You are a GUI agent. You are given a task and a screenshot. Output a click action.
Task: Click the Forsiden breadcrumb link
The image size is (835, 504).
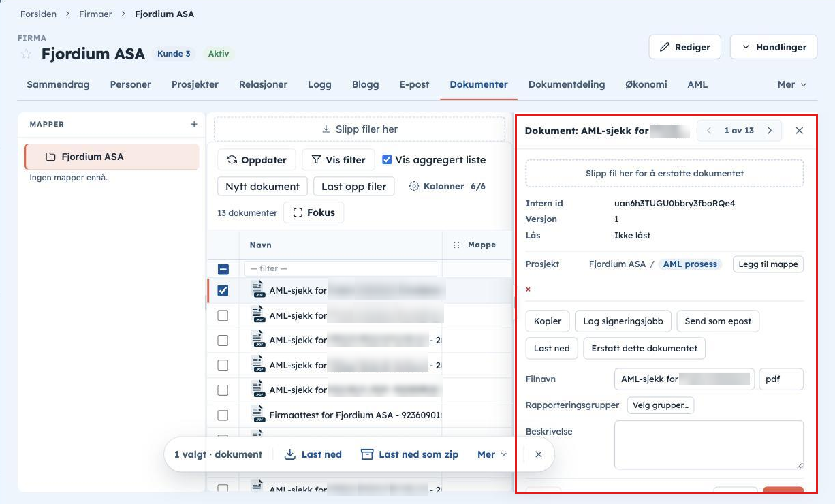click(38, 14)
